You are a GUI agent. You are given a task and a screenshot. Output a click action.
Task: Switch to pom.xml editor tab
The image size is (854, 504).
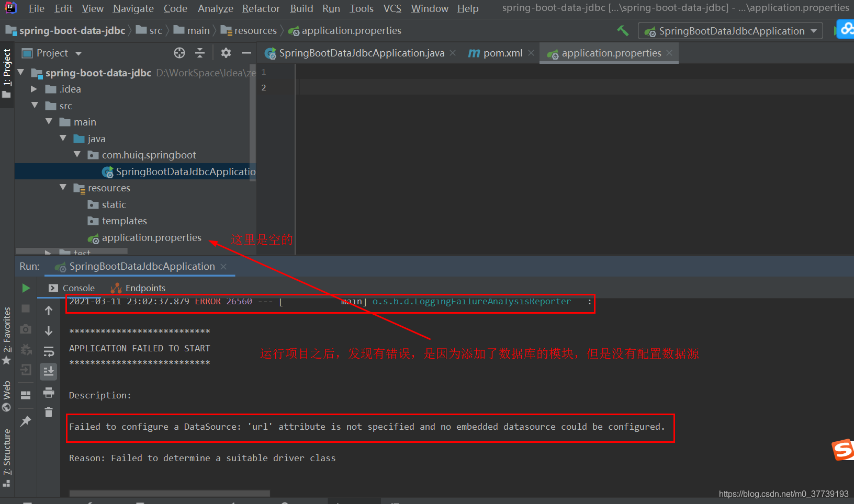(496, 53)
